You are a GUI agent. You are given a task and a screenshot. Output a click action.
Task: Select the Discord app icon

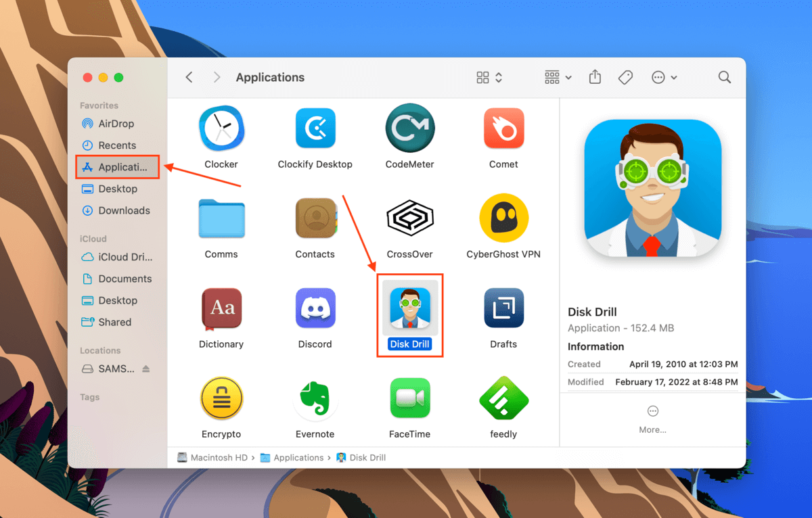[315, 308]
